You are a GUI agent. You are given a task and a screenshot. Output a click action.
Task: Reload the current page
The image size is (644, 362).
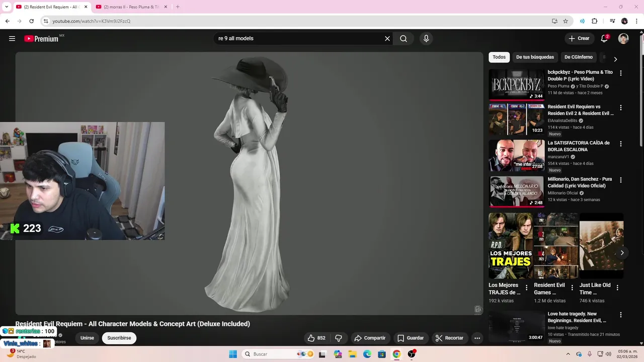click(x=31, y=21)
